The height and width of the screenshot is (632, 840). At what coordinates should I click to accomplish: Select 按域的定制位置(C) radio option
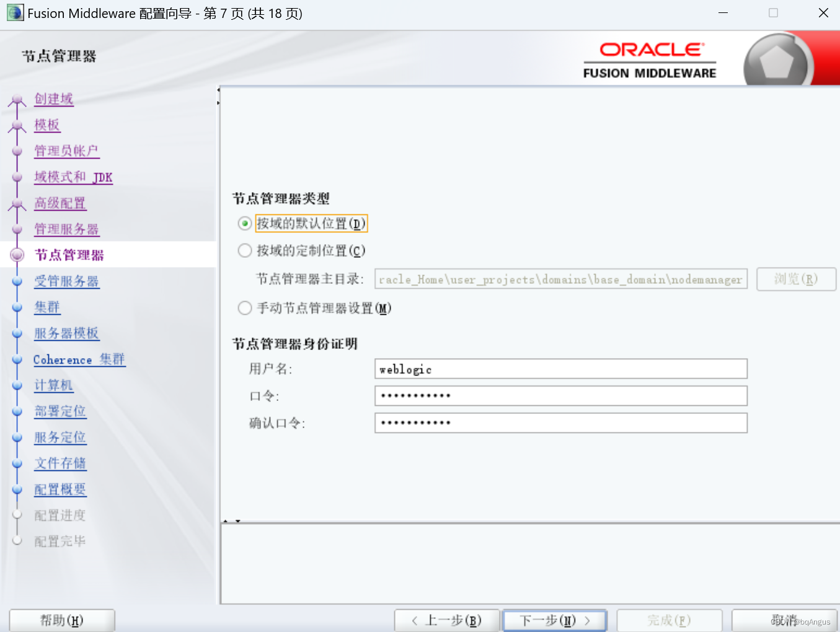point(245,250)
